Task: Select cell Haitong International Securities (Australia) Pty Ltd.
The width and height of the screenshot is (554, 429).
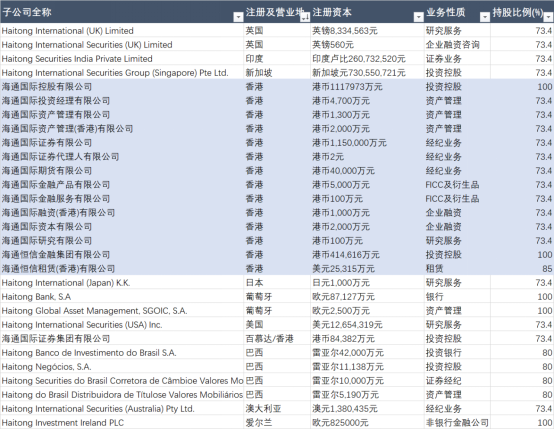Action: (x=122, y=409)
